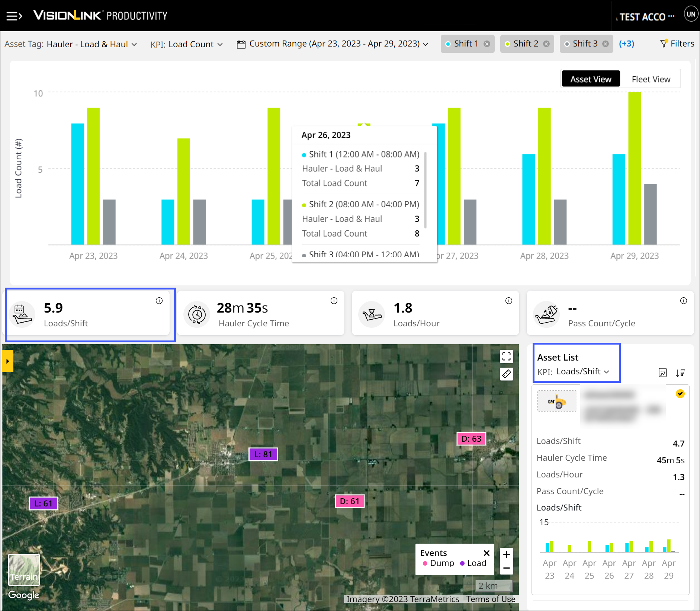Switch map to Terrain view thumbnail

coord(24,569)
